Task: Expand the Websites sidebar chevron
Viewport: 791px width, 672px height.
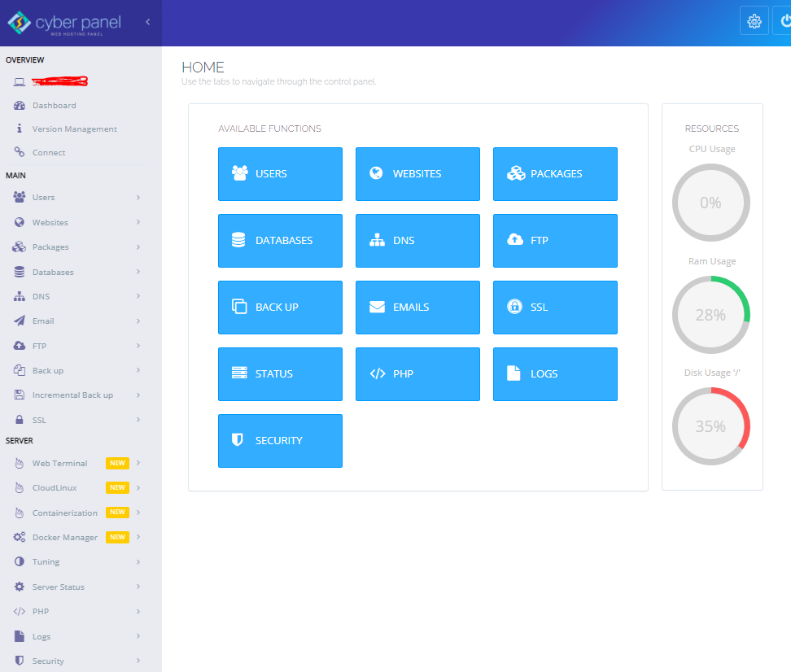Action: pyautogui.click(x=138, y=222)
